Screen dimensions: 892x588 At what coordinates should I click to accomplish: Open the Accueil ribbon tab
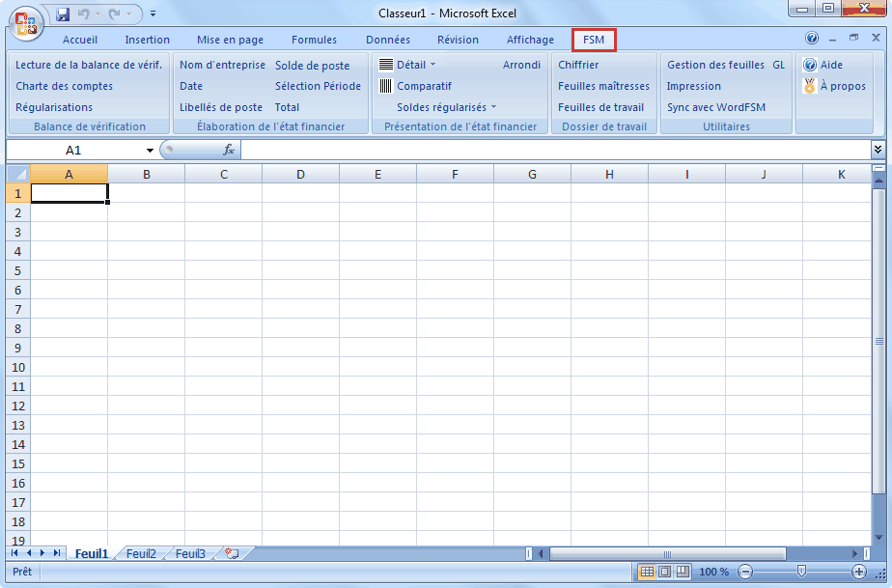click(80, 40)
